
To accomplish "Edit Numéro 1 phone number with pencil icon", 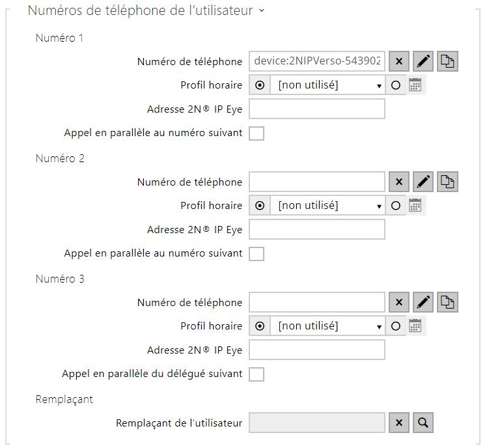I will click(423, 62).
